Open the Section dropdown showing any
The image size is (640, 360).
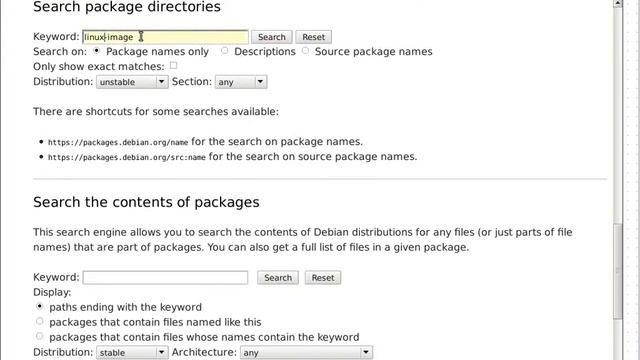[x=241, y=82]
